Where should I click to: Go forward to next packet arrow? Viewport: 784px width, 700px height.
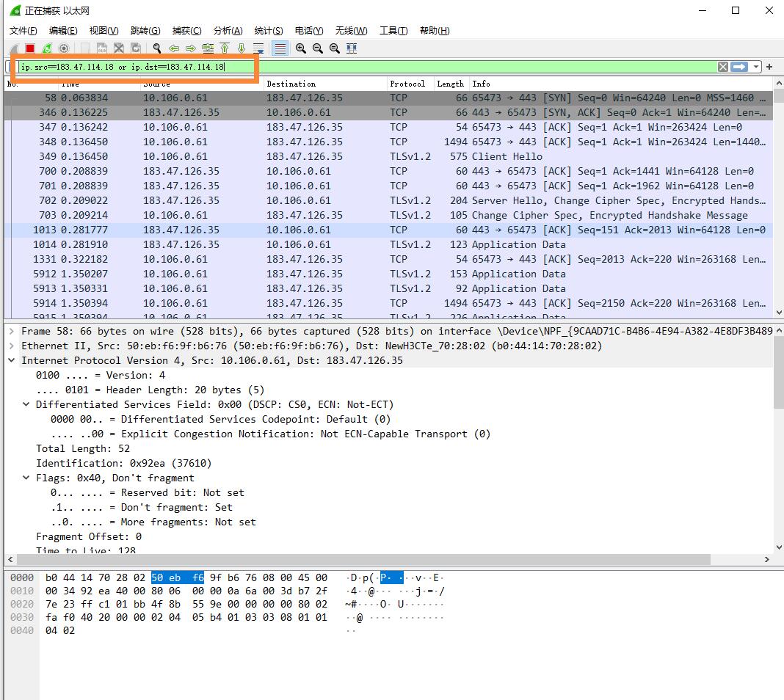[191, 48]
